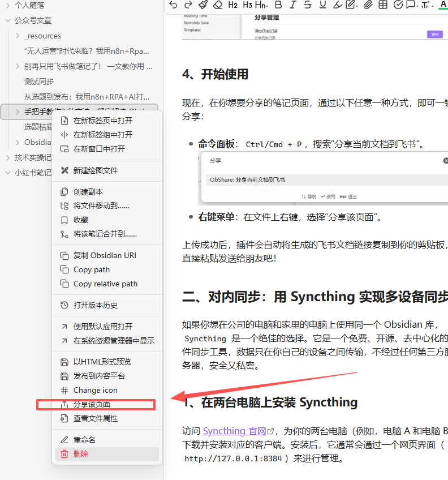The width and height of the screenshot is (448, 480).
Task: Open the superscript text style dropdown
Action: coord(427,5)
